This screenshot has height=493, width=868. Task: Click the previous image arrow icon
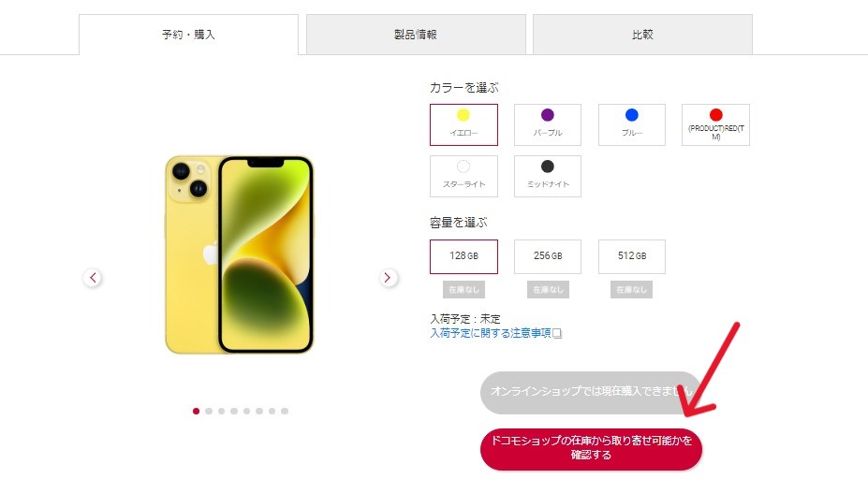[93, 277]
